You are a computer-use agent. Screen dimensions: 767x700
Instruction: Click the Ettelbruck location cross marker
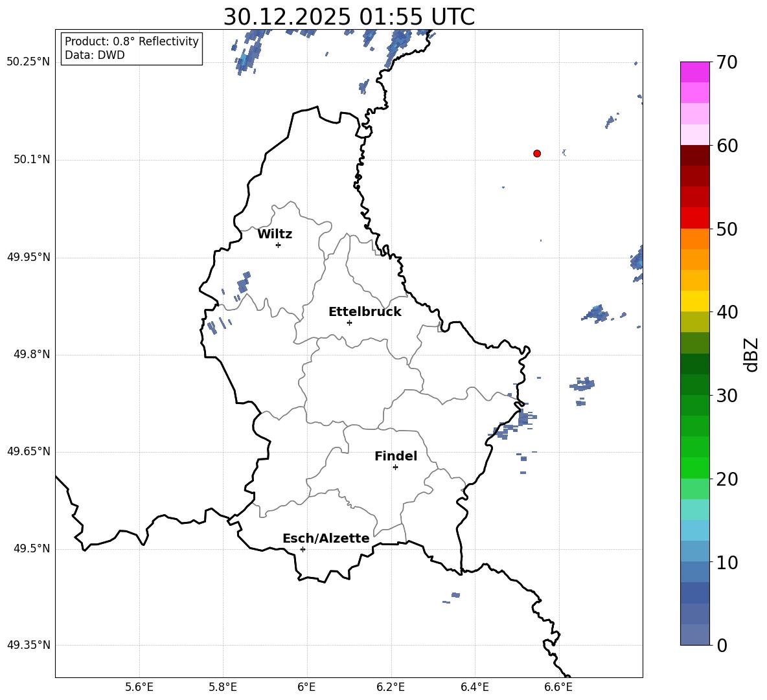[349, 322]
